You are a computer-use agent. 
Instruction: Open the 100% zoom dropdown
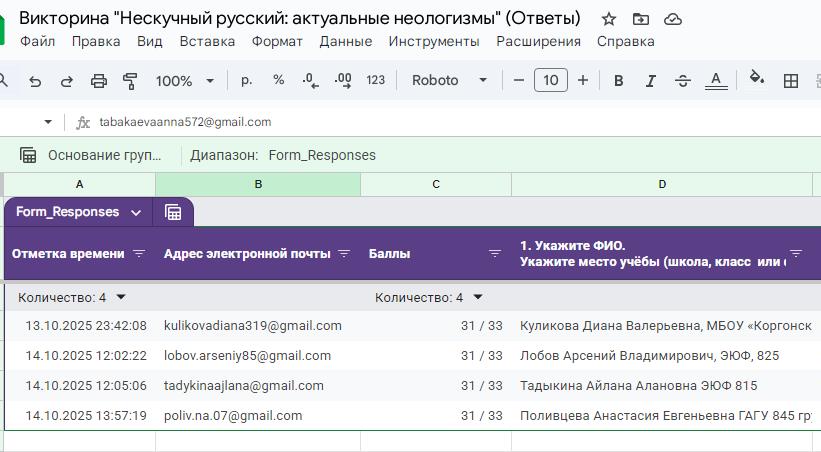[185, 81]
